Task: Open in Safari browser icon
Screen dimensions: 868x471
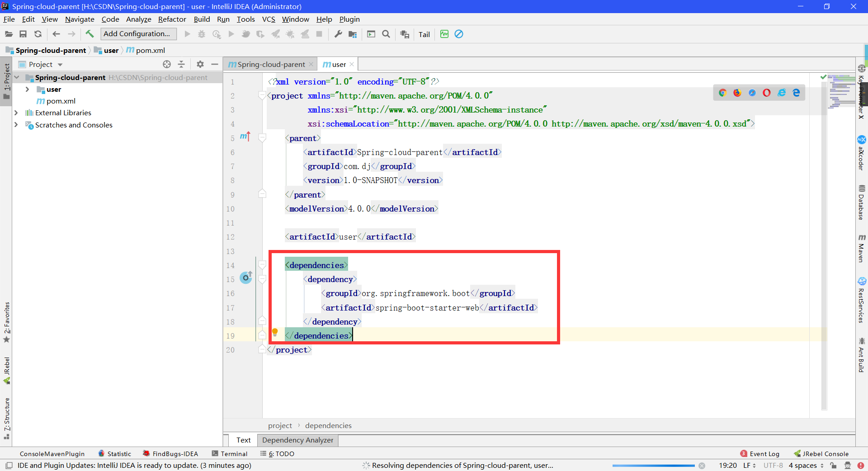Action: coord(752,93)
